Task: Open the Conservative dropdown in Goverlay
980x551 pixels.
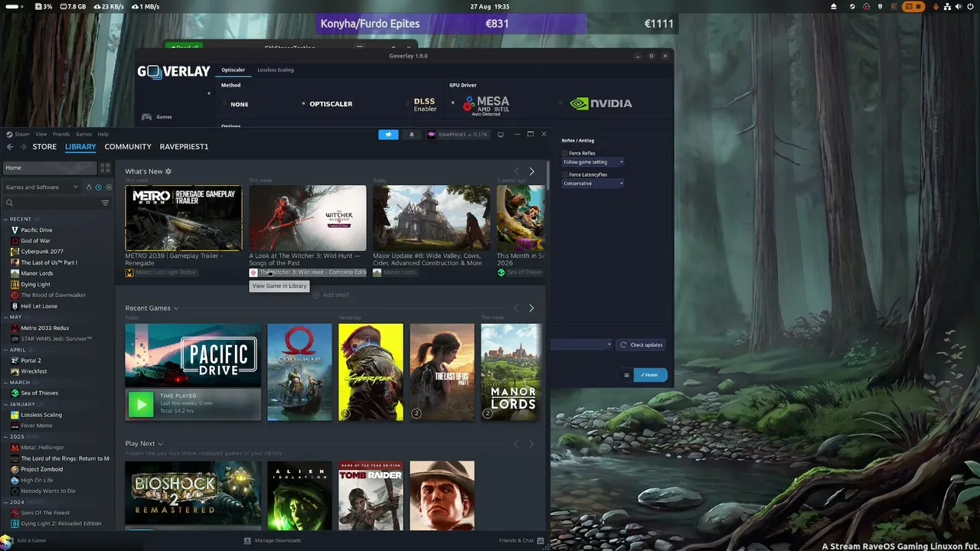Action: pyautogui.click(x=593, y=184)
